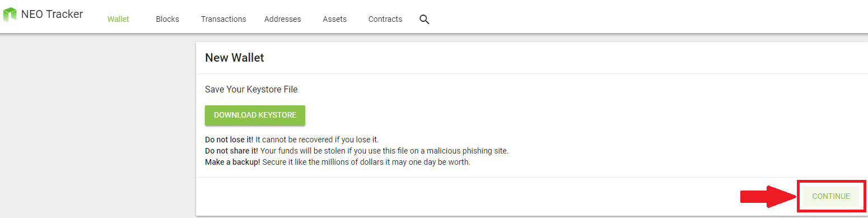Image resolution: width=868 pixels, height=218 pixels.
Task: Download the keystore file
Action: 255,115
